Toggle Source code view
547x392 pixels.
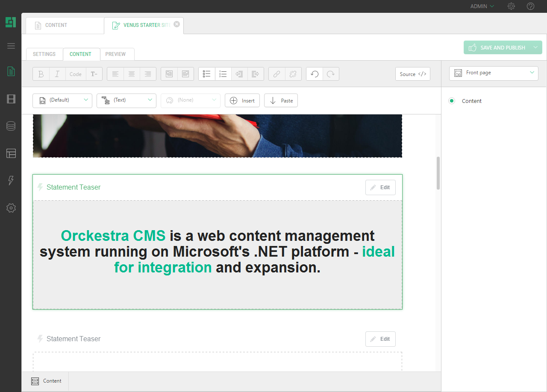tap(412, 74)
